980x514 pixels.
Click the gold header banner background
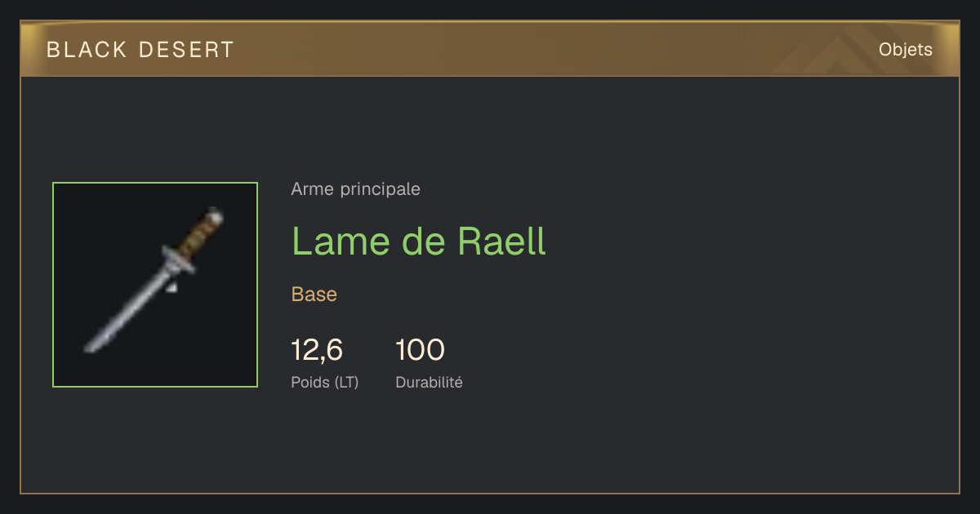click(x=490, y=49)
